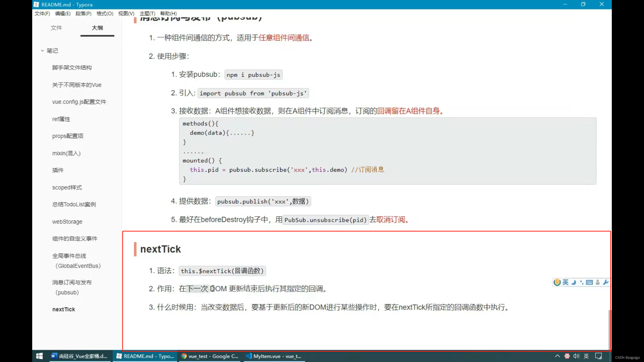Open the 段落(P) menu
Screen dimensions: 644x362
[x=83, y=14]
